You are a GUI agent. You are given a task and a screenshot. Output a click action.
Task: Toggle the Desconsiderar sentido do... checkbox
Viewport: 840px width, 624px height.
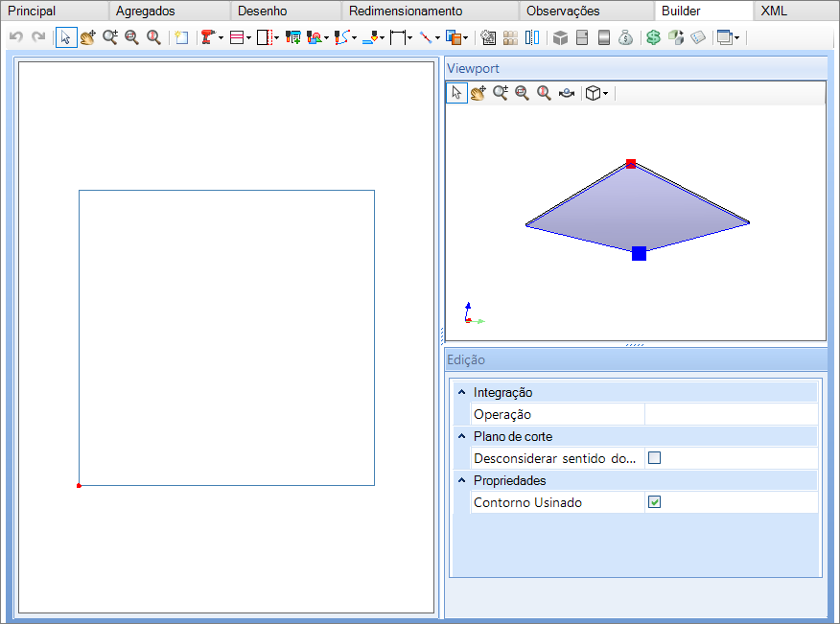tap(654, 458)
